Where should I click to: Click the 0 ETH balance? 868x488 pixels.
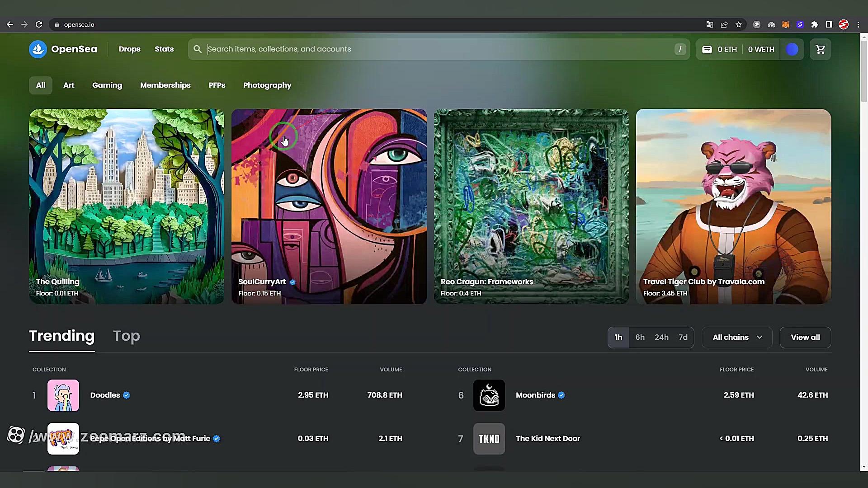coord(727,50)
